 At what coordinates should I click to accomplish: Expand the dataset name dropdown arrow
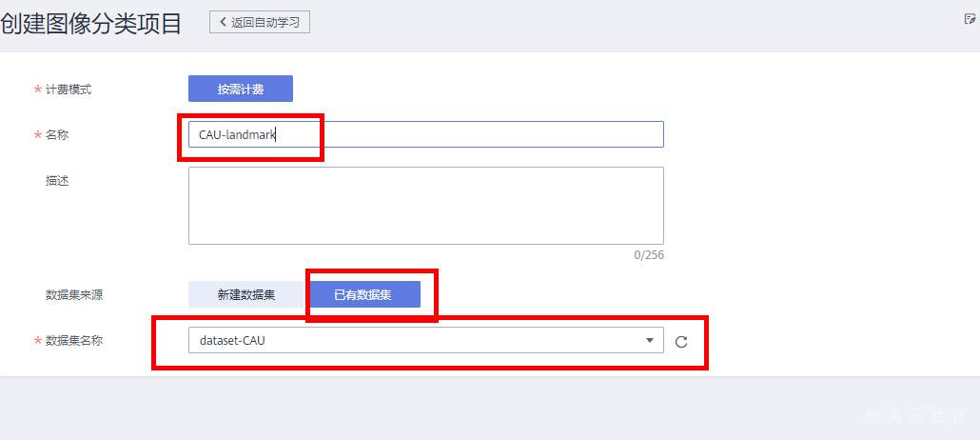click(649, 340)
